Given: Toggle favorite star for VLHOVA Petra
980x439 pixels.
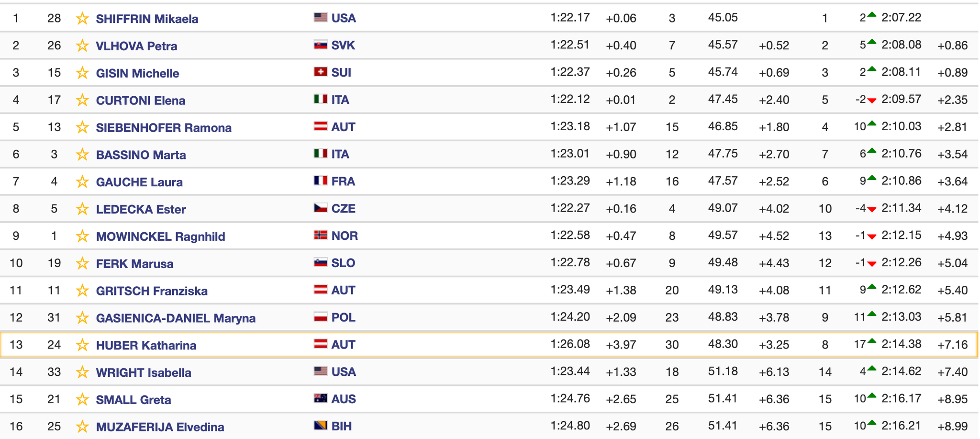Looking at the screenshot, I should [x=82, y=46].
